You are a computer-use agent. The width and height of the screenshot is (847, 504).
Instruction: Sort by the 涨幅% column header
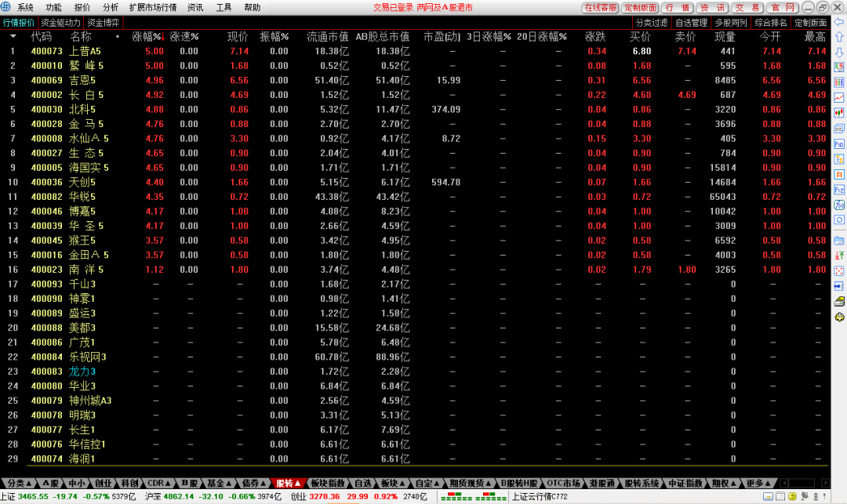pos(147,36)
